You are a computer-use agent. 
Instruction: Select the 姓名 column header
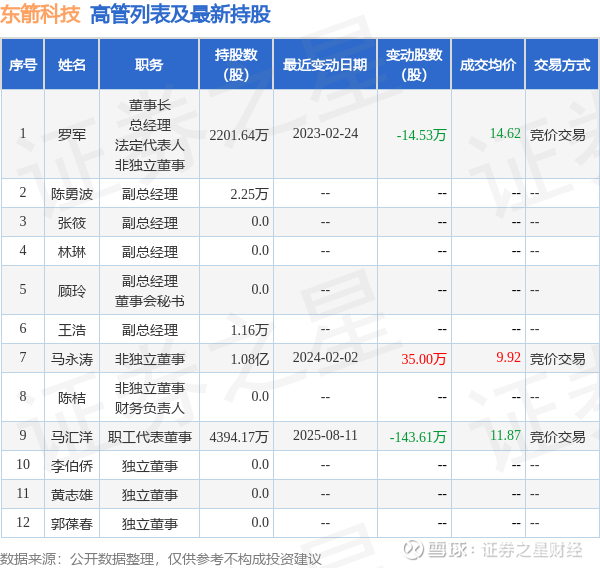point(72,64)
